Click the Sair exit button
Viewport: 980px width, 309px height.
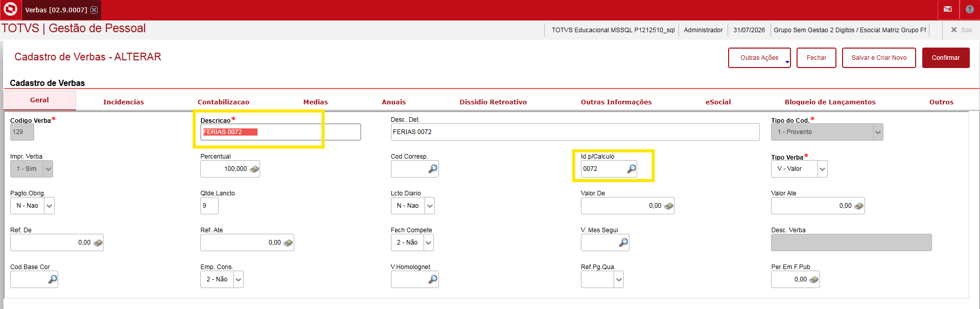click(x=961, y=30)
